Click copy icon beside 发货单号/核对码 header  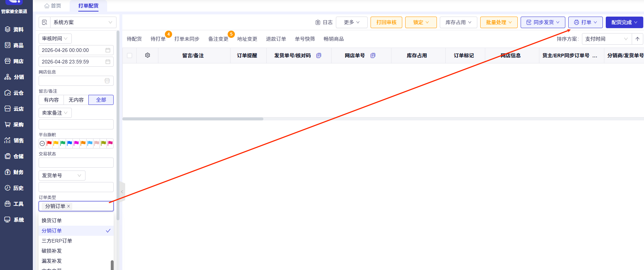click(x=319, y=56)
